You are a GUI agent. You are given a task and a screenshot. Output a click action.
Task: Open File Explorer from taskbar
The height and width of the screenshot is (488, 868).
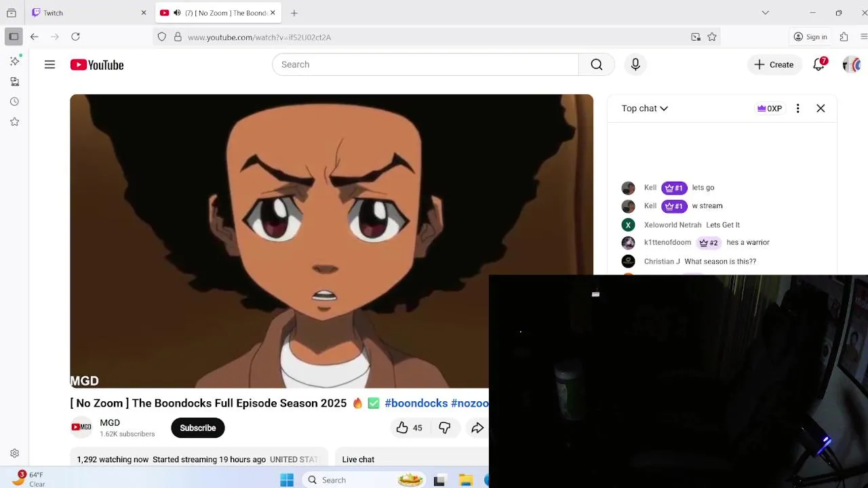[465, 480]
